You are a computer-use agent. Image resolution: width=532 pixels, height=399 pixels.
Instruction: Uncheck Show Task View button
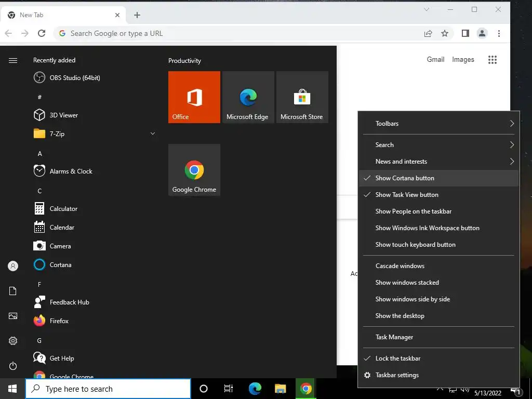point(438,195)
